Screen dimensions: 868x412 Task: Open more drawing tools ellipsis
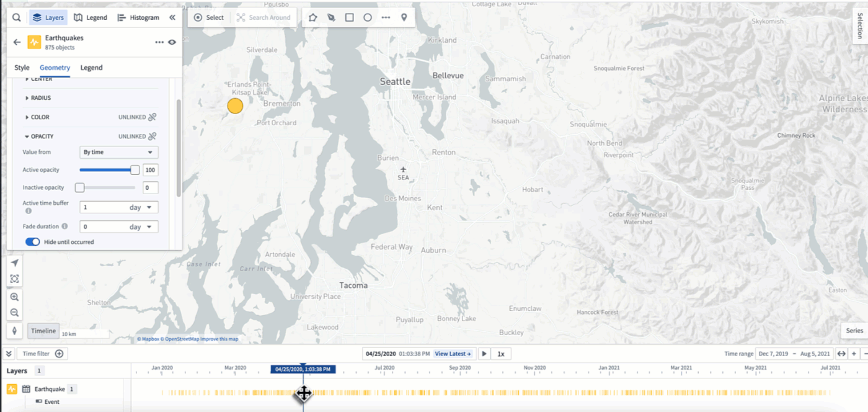[386, 17]
